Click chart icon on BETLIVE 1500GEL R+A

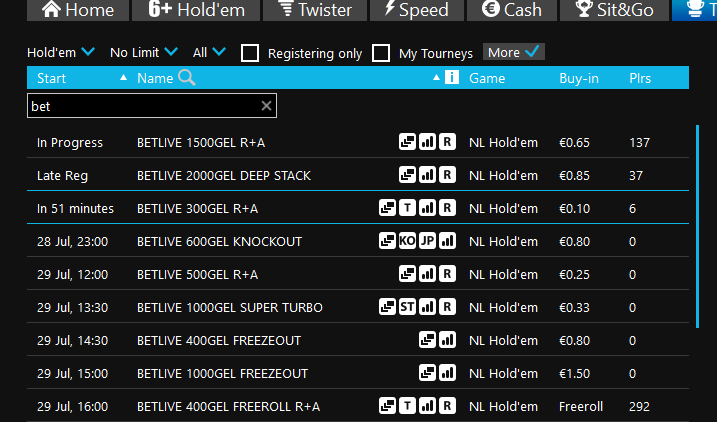point(427,142)
